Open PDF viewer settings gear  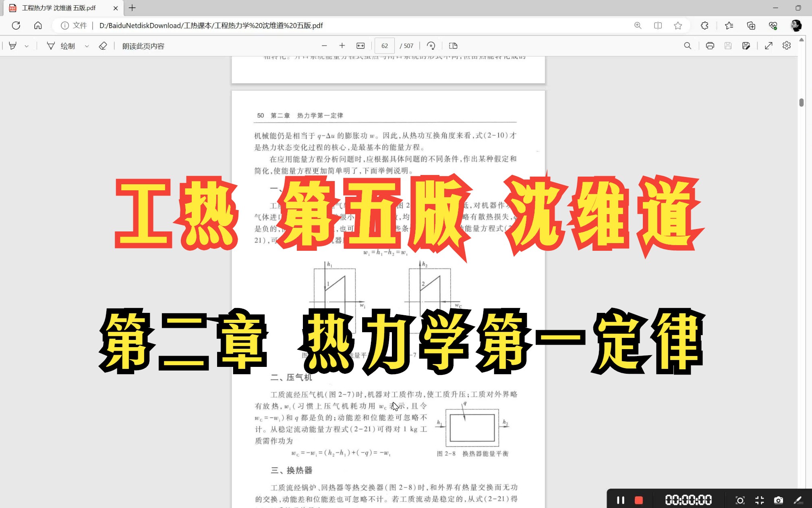click(787, 46)
